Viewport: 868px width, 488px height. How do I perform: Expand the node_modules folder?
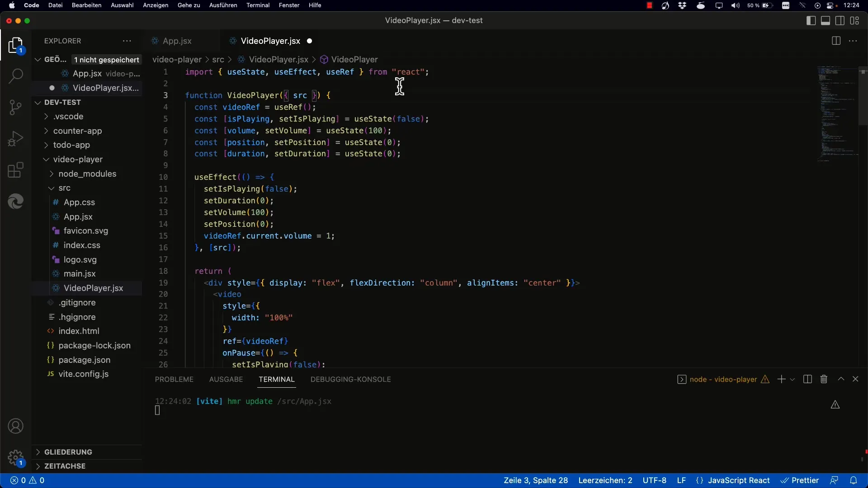(x=87, y=174)
